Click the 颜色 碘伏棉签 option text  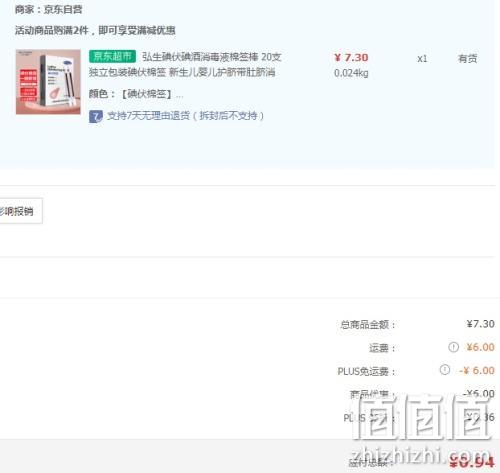(x=147, y=94)
